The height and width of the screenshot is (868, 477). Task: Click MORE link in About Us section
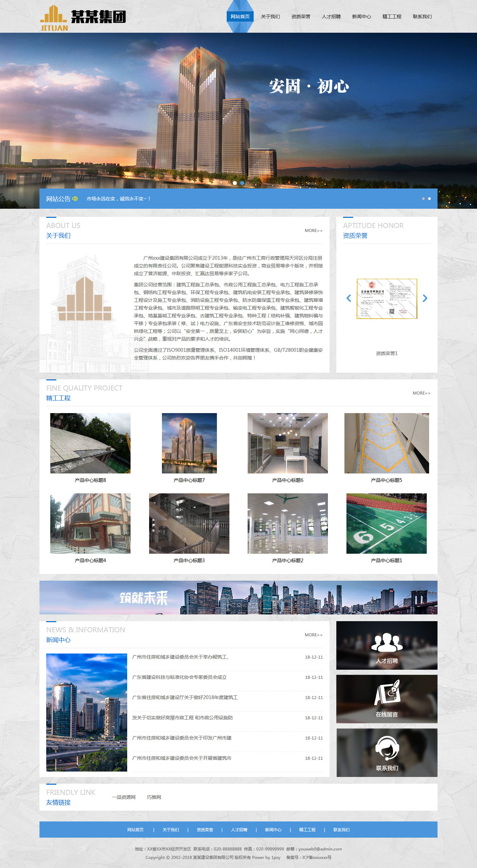pyautogui.click(x=313, y=231)
